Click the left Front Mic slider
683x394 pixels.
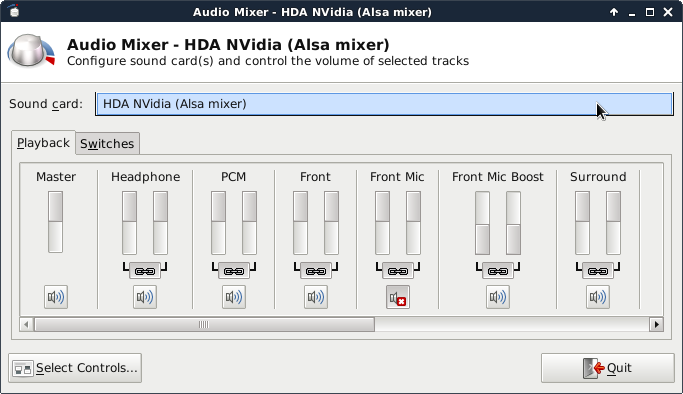382,223
